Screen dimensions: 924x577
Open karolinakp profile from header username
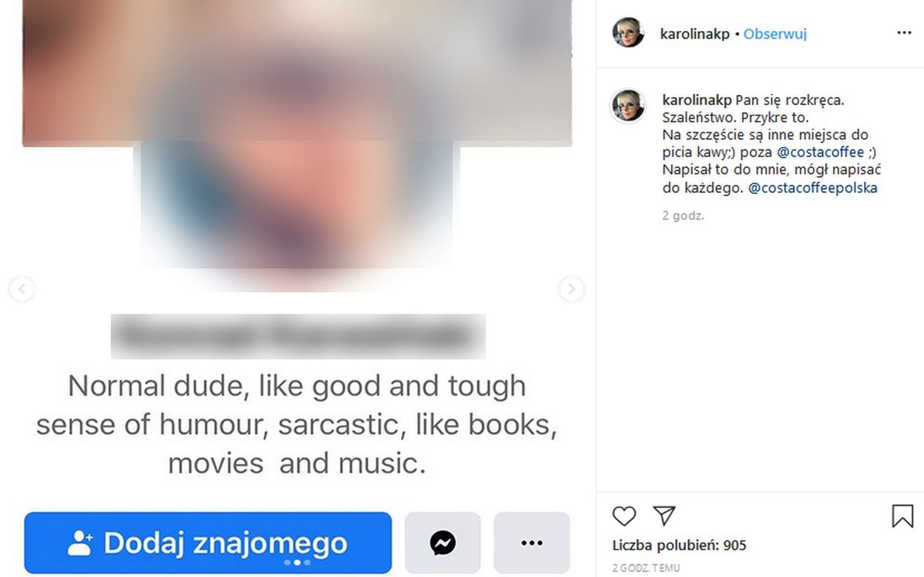click(695, 34)
